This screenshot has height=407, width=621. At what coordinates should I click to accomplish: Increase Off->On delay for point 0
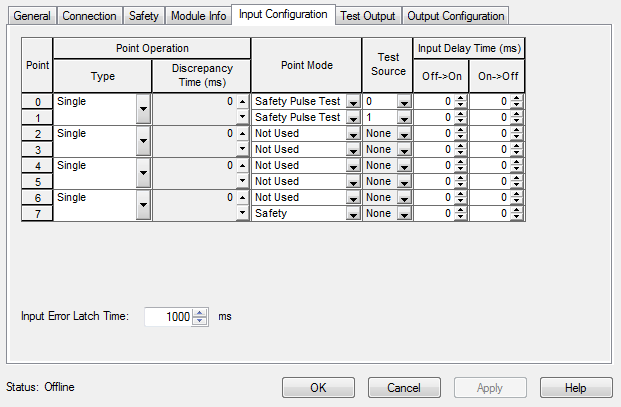[x=460, y=98]
